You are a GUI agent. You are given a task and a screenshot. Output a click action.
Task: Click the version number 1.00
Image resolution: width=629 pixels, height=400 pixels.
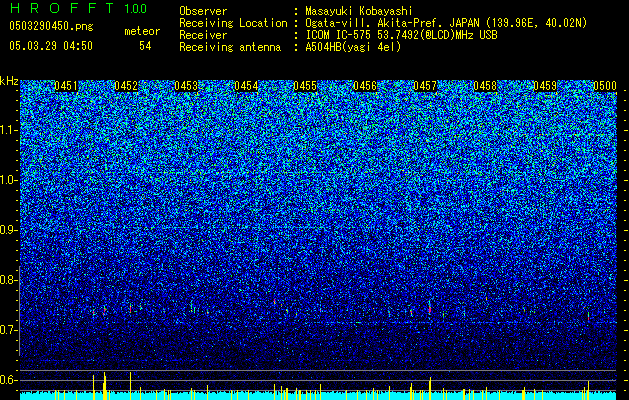(136, 9)
